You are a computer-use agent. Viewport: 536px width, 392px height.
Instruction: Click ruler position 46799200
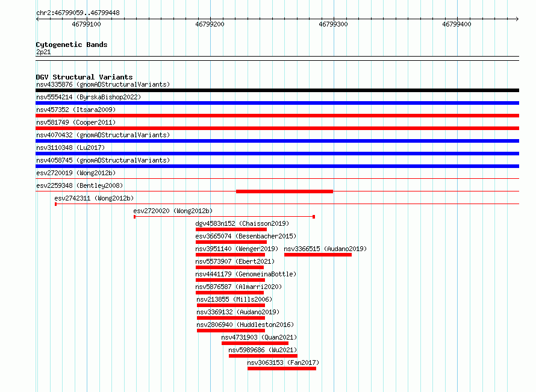pos(210,24)
